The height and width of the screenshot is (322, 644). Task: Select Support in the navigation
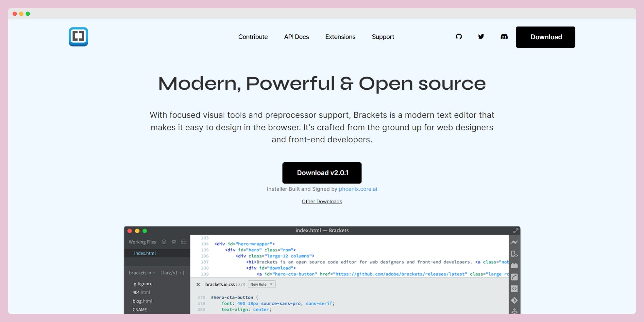coord(383,37)
